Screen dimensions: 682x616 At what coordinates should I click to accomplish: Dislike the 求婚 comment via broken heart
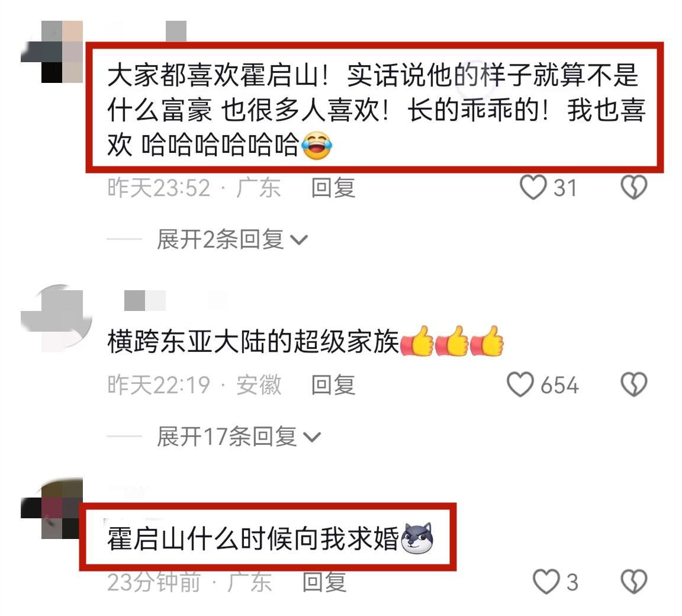[x=633, y=582]
